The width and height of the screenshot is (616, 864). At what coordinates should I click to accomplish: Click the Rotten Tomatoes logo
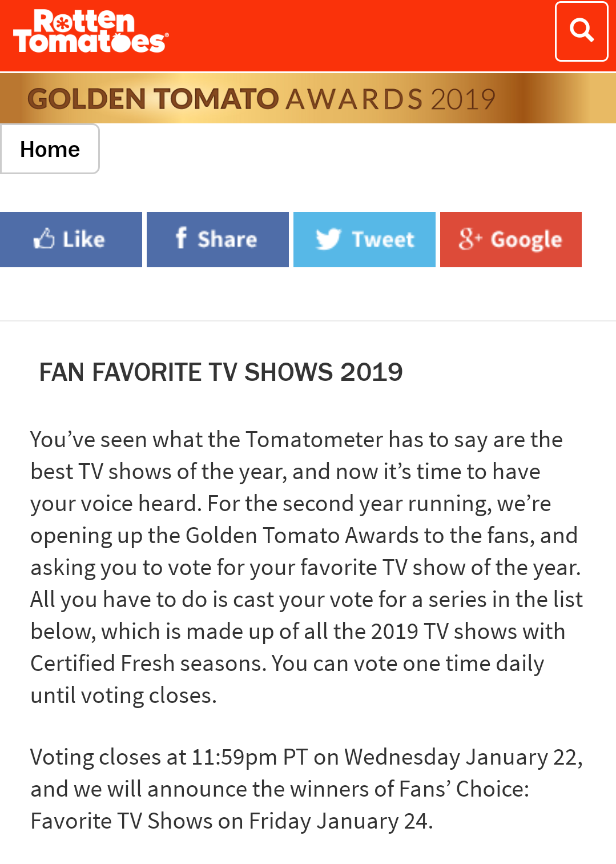pyautogui.click(x=90, y=32)
